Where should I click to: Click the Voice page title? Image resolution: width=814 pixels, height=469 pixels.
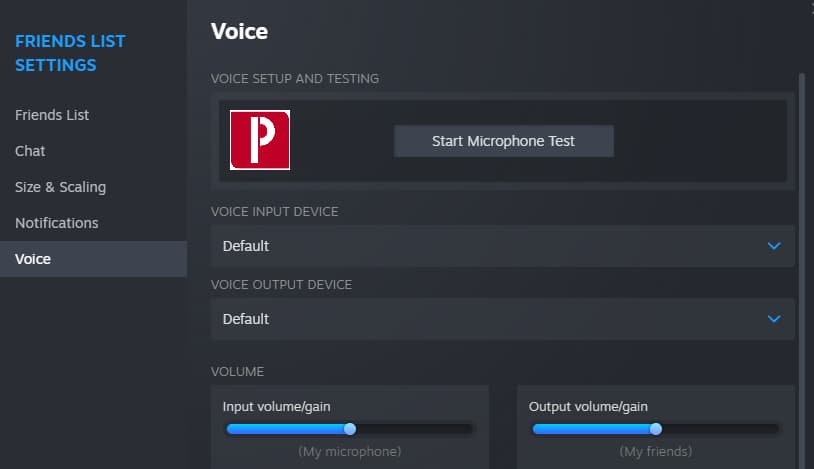click(x=239, y=31)
